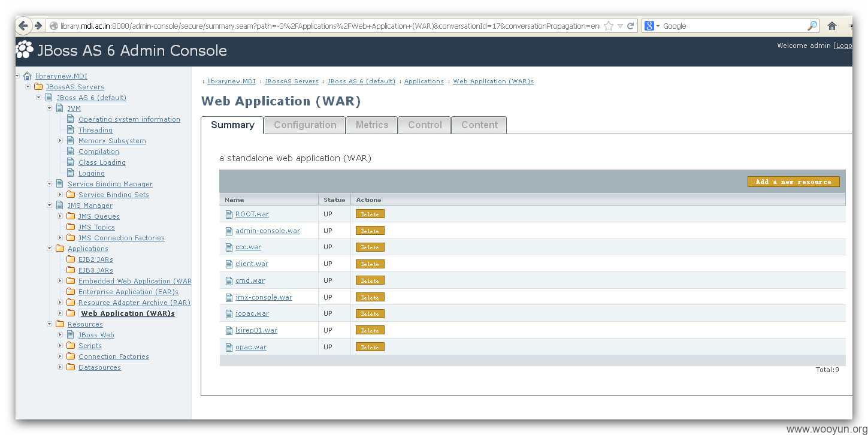The height and width of the screenshot is (435, 868).
Task: Bookmark this page with the star icon
Action: [609, 26]
